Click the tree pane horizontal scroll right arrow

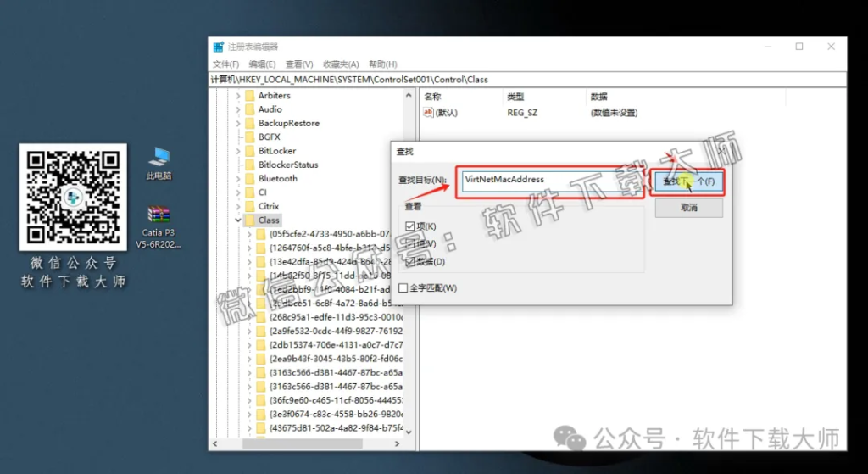(x=397, y=443)
